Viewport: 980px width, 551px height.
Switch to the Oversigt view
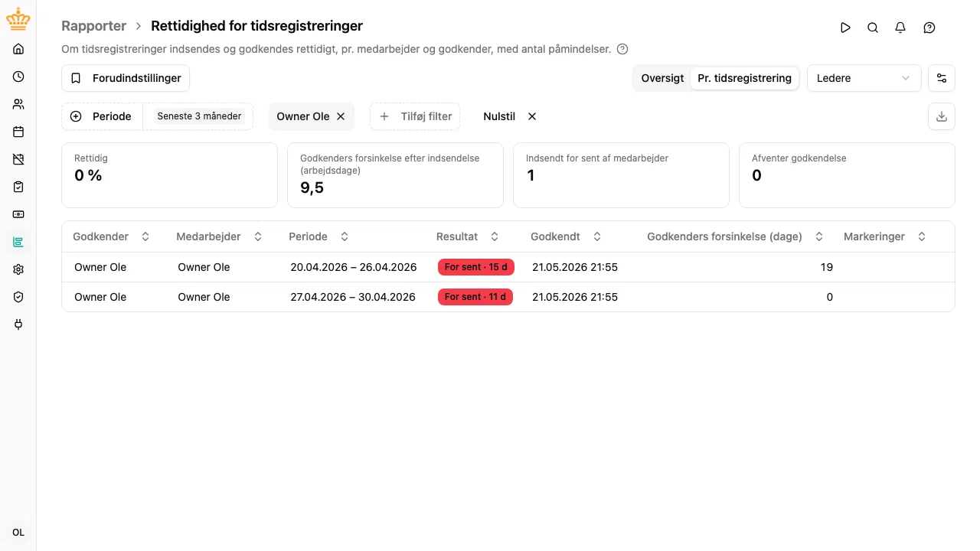(x=662, y=78)
